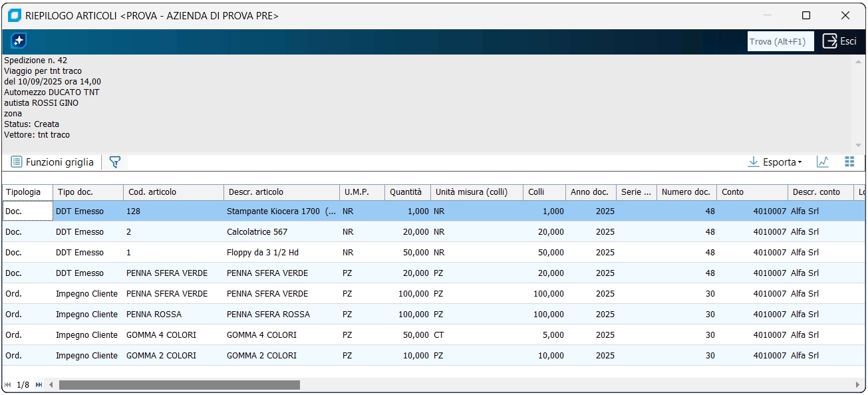Click the Spedizione n. 42 line
Image resolution: width=868 pixels, height=395 pixels.
tap(35, 61)
